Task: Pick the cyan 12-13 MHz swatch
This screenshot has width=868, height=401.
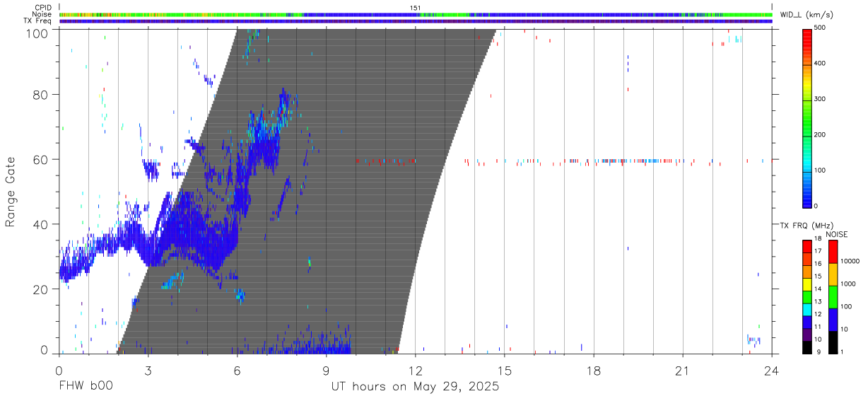Action: coord(807,308)
